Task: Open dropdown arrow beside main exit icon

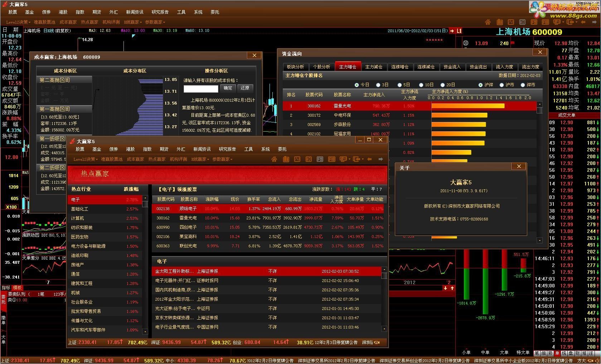Action: coord(576,22)
